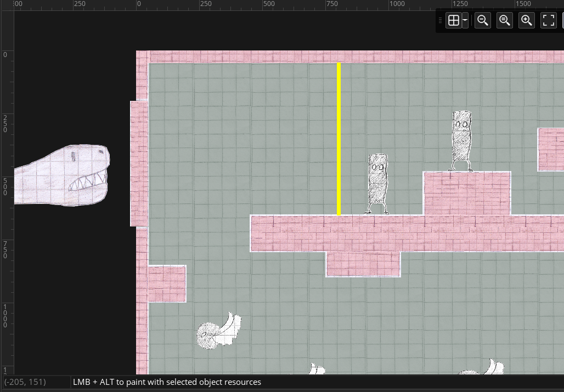Toggle the grid display button
The width and height of the screenshot is (564, 392).
[x=454, y=20]
